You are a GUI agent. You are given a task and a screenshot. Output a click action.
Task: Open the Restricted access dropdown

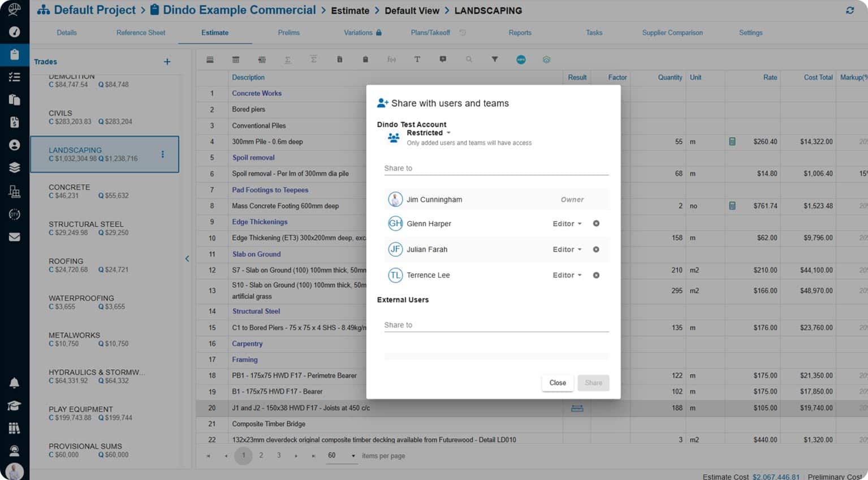click(429, 132)
